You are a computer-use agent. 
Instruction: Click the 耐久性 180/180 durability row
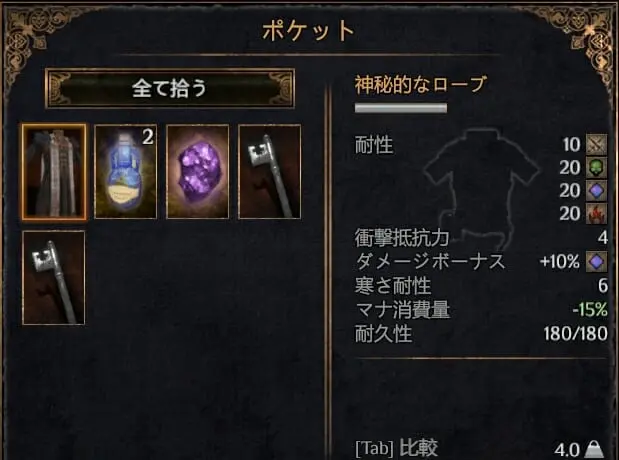pyautogui.click(x=481, y=334)
